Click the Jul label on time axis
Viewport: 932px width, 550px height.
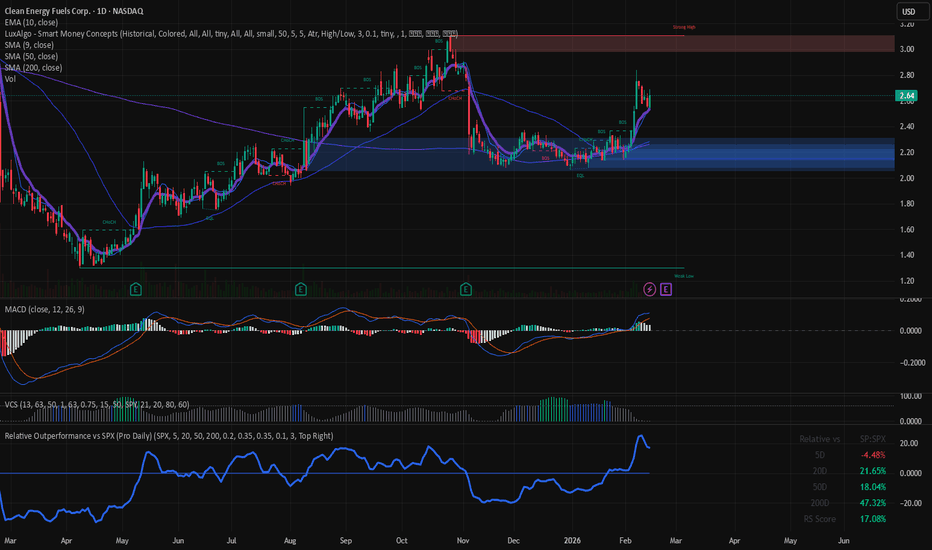coord(231,540)
